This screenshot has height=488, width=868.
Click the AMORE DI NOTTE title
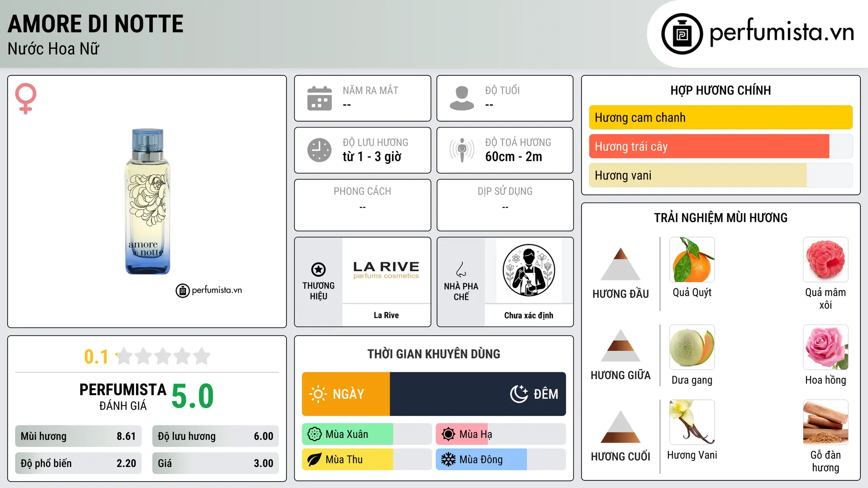click(x=95, y=24)
